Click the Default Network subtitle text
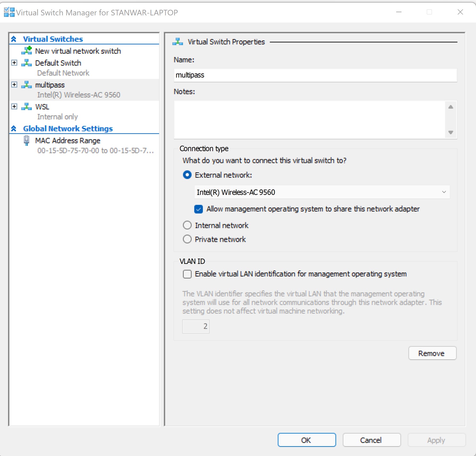Viewport: 476px width, 456px height. click(x=63, y=73)
